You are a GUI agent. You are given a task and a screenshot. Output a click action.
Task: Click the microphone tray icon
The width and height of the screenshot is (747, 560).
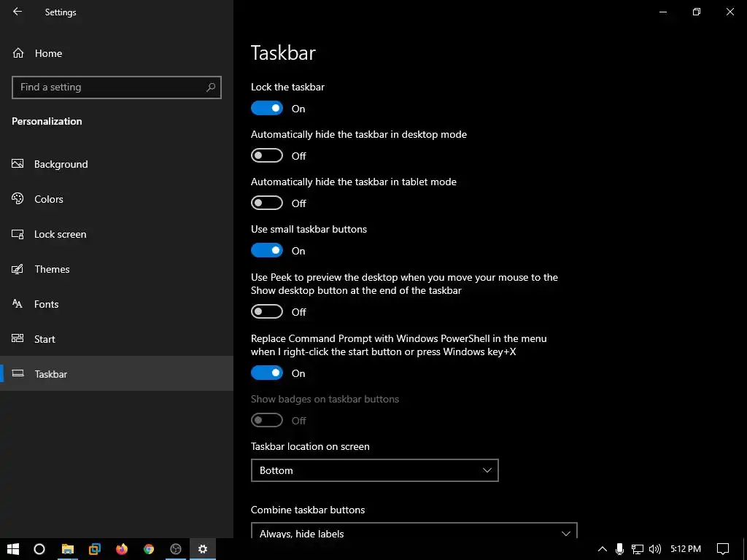(x=620, y=549)
